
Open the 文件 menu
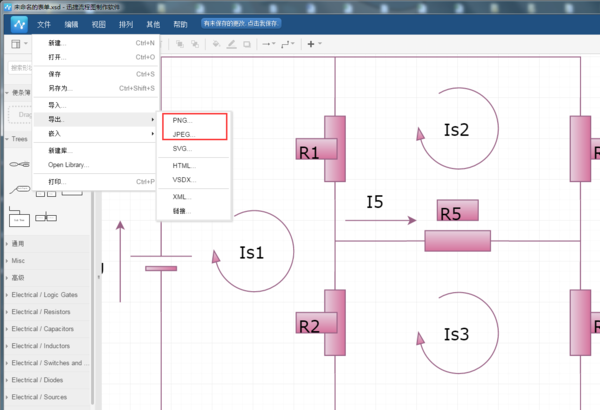tap(44, 25)
